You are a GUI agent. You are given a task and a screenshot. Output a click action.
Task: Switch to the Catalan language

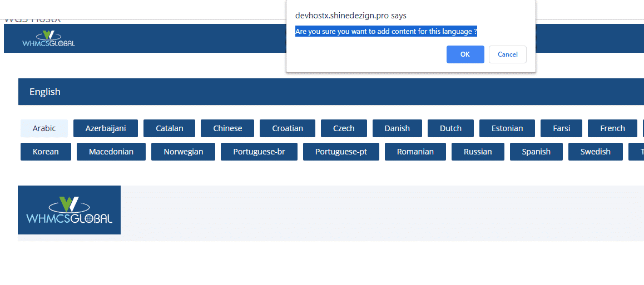tap(169, 128)
